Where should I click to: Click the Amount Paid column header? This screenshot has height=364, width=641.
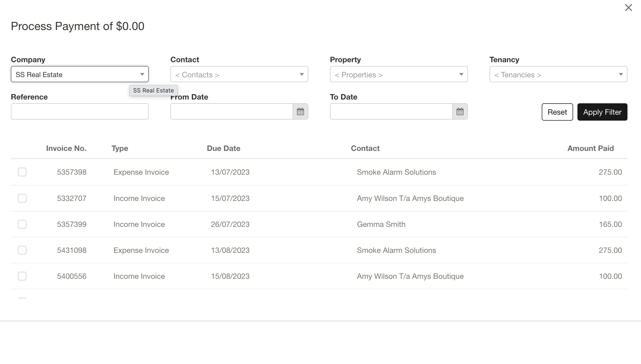pyautogui.click(x=590, y=148)
